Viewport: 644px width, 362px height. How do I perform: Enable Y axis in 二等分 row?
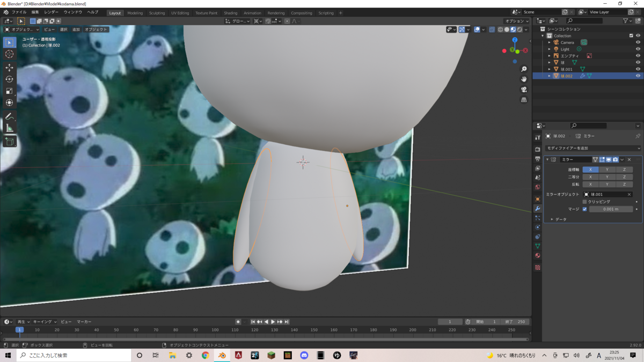(607, 177)
